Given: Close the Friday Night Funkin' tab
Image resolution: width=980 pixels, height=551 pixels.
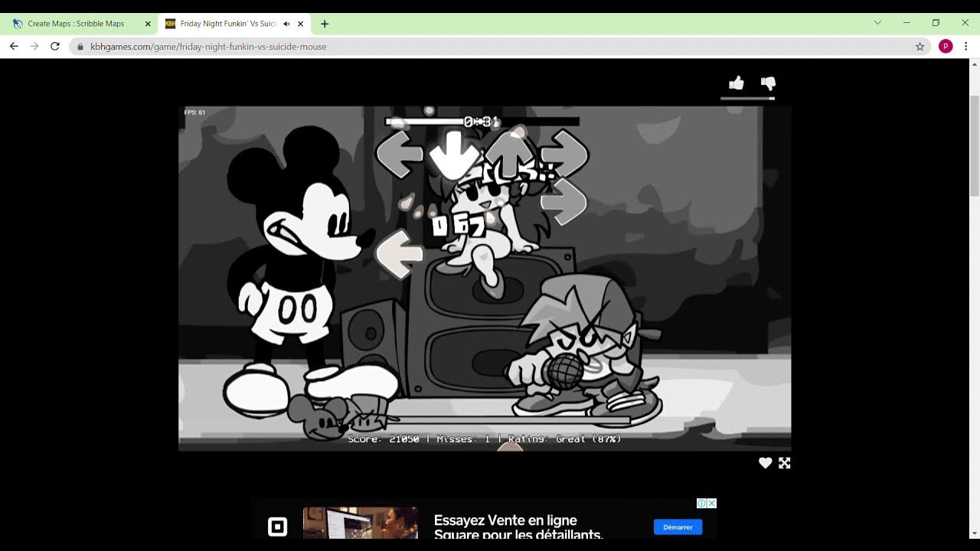Looking at the screenshot, I should point(301,24).
